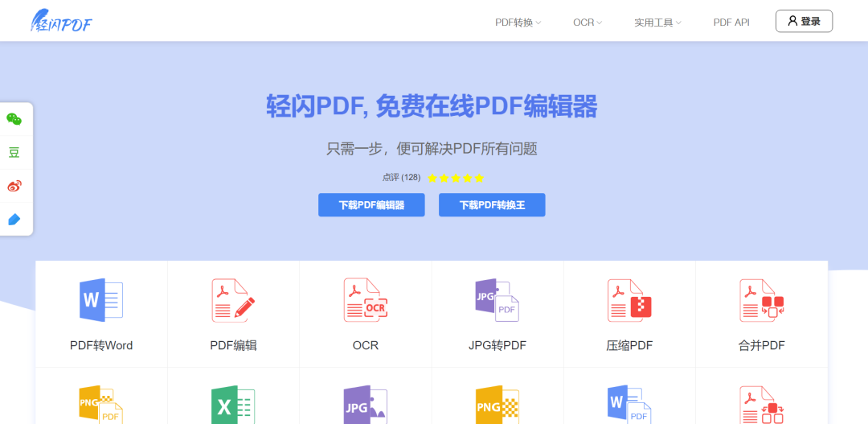The height and width of the screenshot is (424, 868).
Task: Click the 下载PDF编辑器 download button
Action: 371,205
